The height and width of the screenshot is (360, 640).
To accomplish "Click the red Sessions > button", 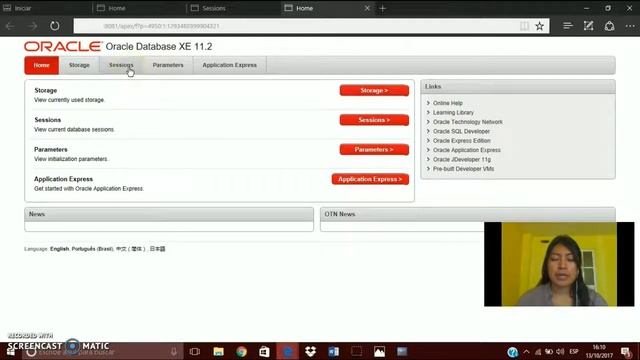I will pyautogui.click(x=374, y=120).
